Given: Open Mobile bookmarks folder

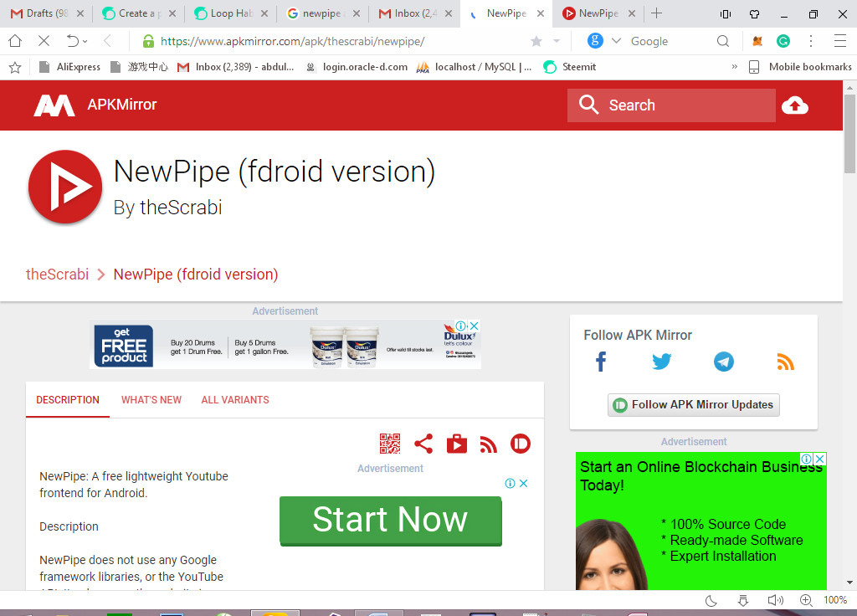Looking at the screenshot, I should coord(799,67).
